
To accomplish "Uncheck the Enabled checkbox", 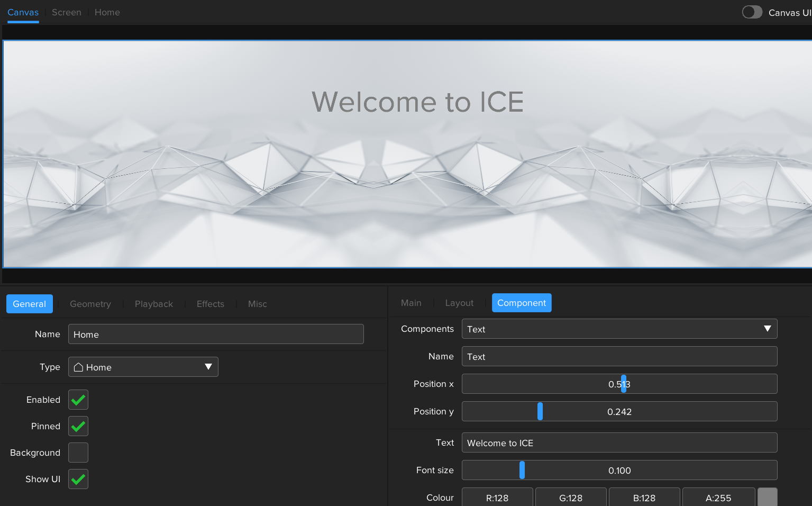I will click(x=78, y=400).
